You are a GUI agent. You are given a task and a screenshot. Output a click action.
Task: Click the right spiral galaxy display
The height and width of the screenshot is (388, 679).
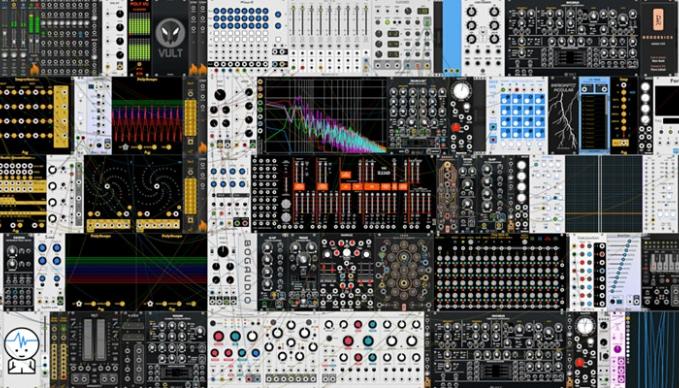pos(157,186)
